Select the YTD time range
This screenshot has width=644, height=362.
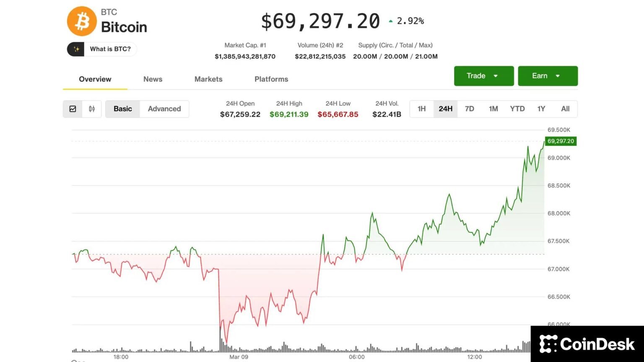coord(517,109)
